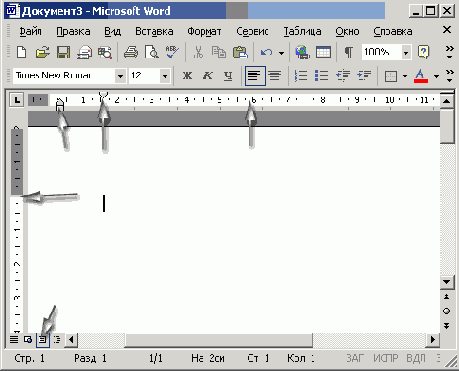Toggle the center alignment button
The height and width of the screenshot is (371, 459).
[275, 76]
